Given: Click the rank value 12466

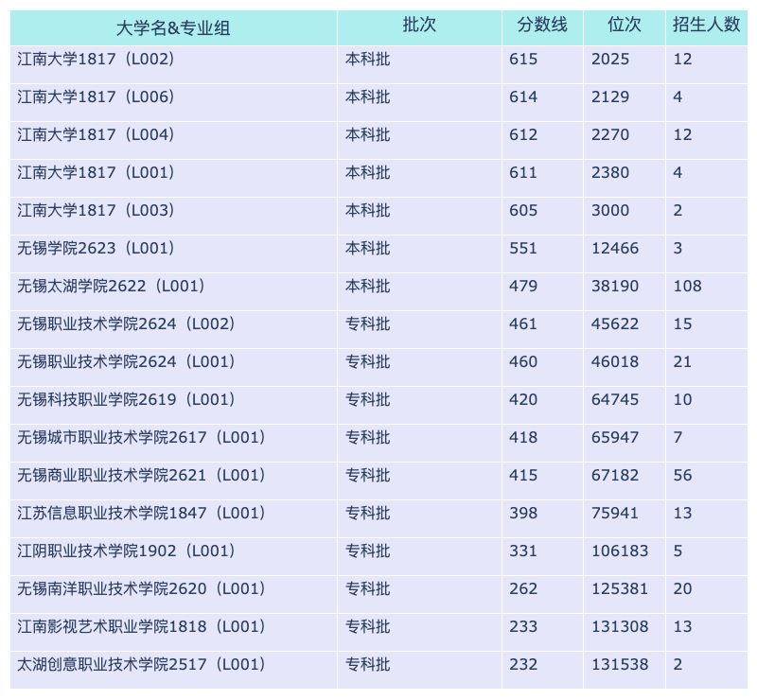Looking at the screenshot, I should (615, 248).
